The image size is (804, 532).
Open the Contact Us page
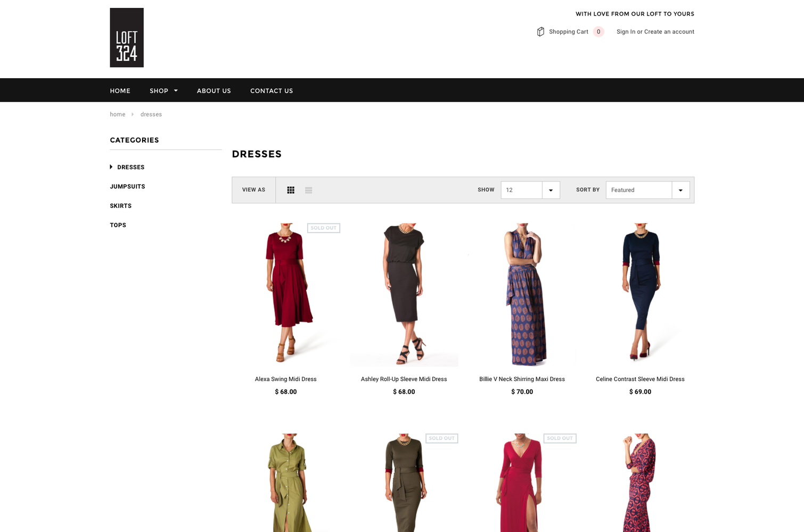point(272,91)
